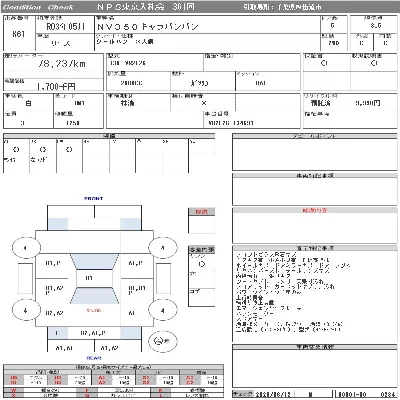Click the circled stamp beside the rear diagram

pyautogui.click(x=163, y=341)
